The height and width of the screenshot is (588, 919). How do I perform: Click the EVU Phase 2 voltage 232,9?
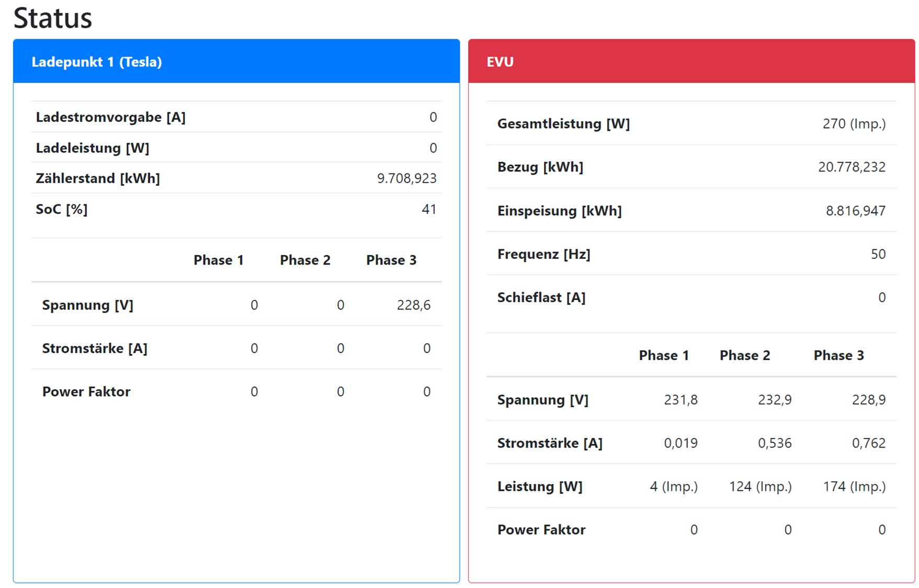point(774,400)
